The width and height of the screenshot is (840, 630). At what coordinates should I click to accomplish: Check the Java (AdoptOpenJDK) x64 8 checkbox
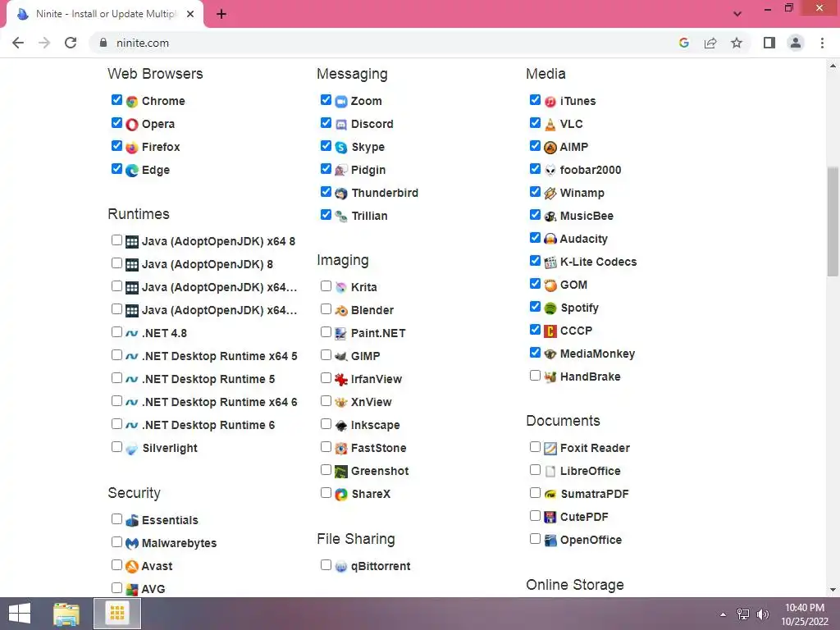(x=116, y=240)
